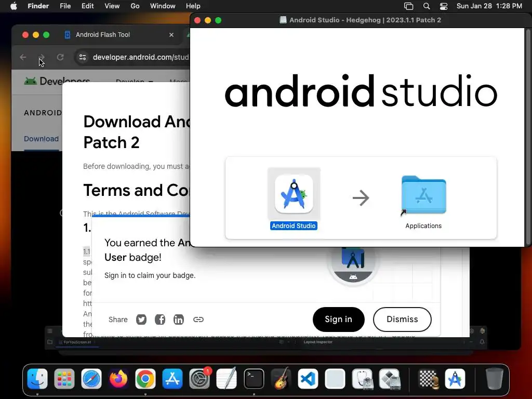This screenshot has height=399, width=532.
Task: Click the Chrome forward arrow
Action: click(x=42, y=57)
